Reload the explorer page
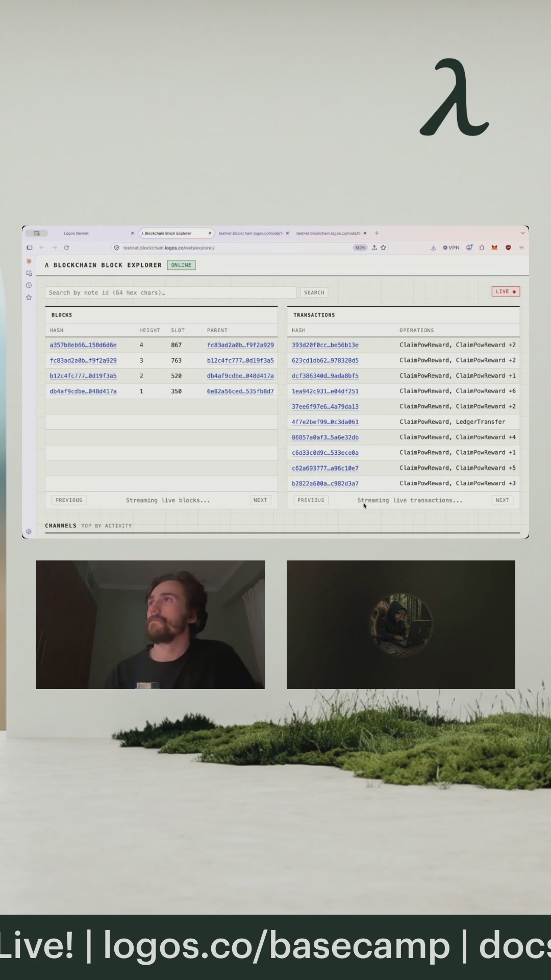551x980 pixels. pyautogui.click(x=66, y=248)
